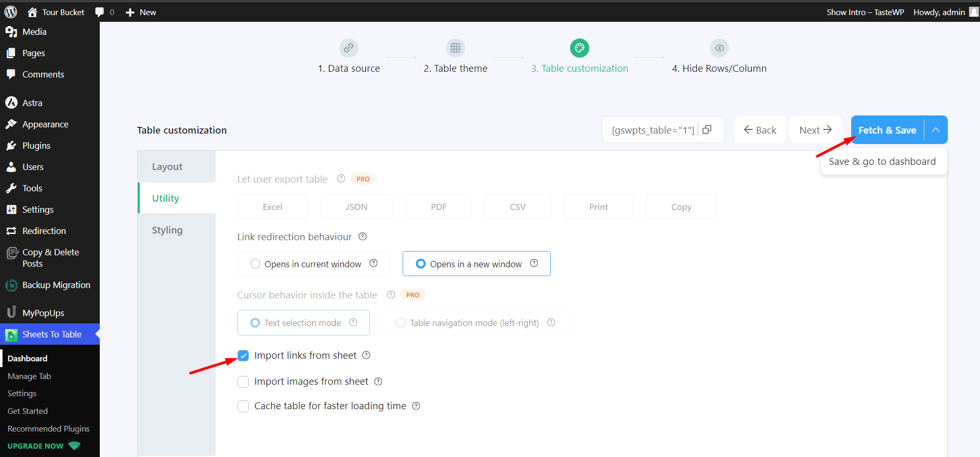Select Table navigation mode radio
The height and width of the screenshot is (457, 980).
401,323
